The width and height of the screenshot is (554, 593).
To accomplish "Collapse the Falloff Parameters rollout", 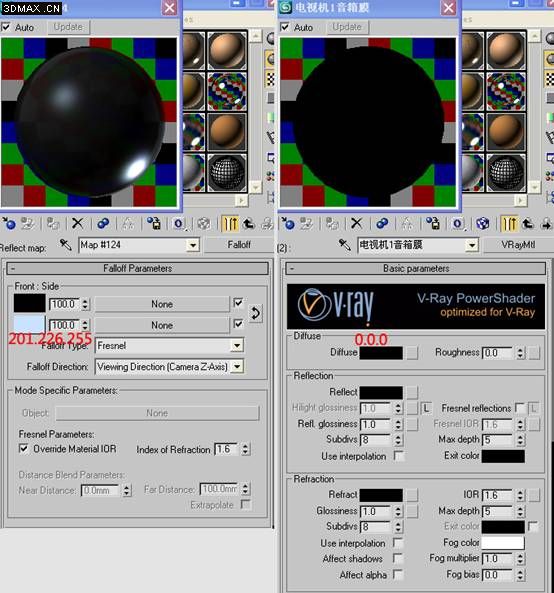I will click(x=137, y=269).
